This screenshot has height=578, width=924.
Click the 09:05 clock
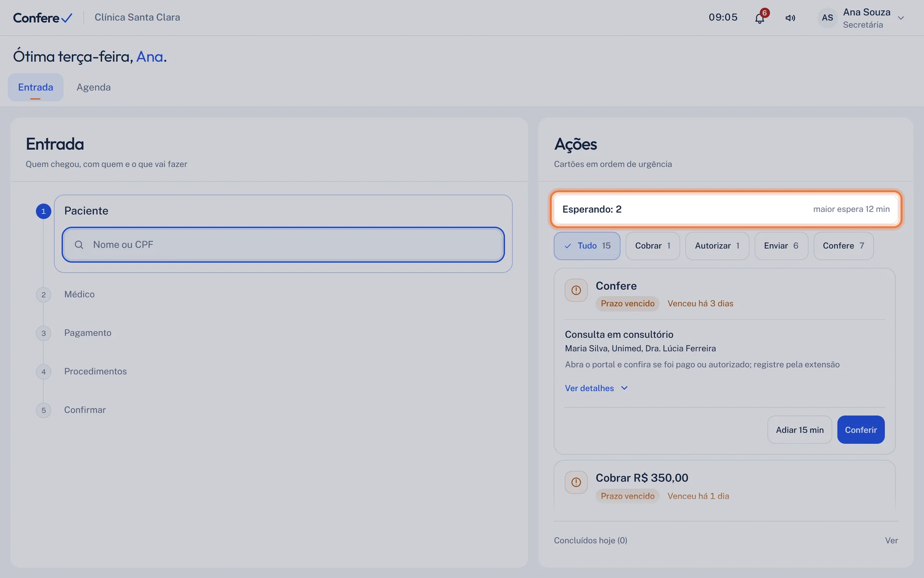coord(723,17)
